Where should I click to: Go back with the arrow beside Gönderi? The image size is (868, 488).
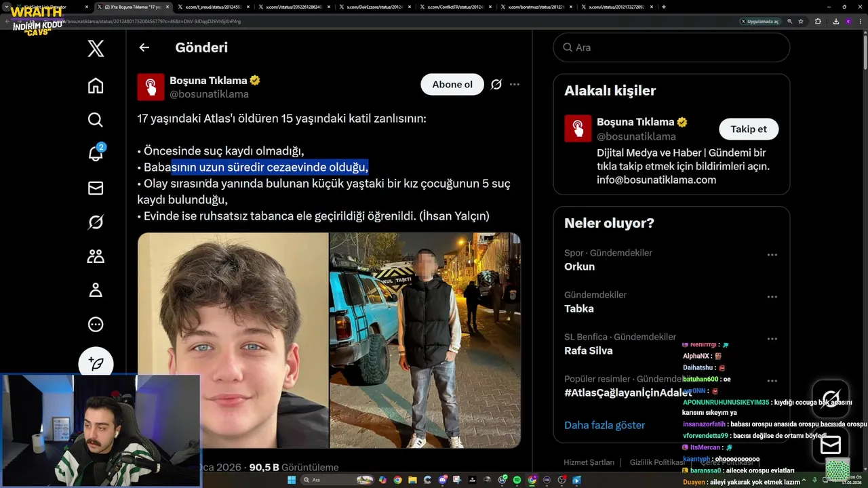pos(144,47)
